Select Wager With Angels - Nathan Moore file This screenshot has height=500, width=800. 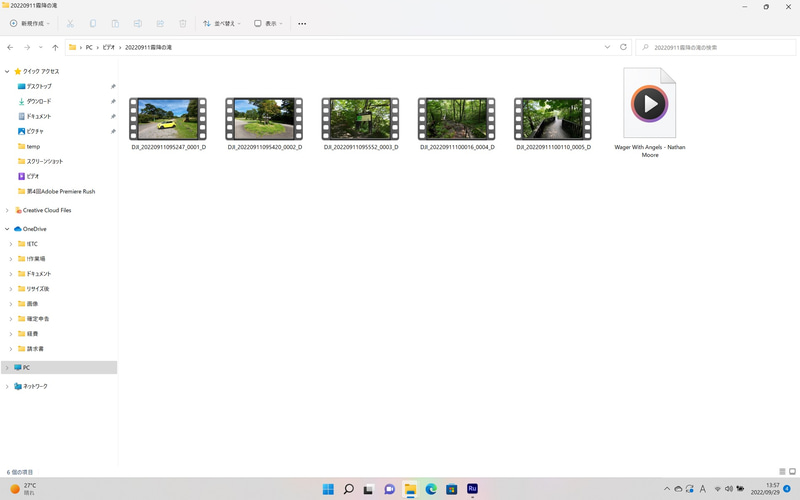tap(649, 113)
